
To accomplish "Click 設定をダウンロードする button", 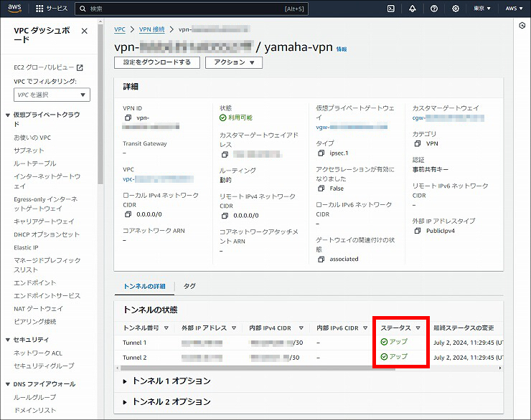I will pos(157,62).
